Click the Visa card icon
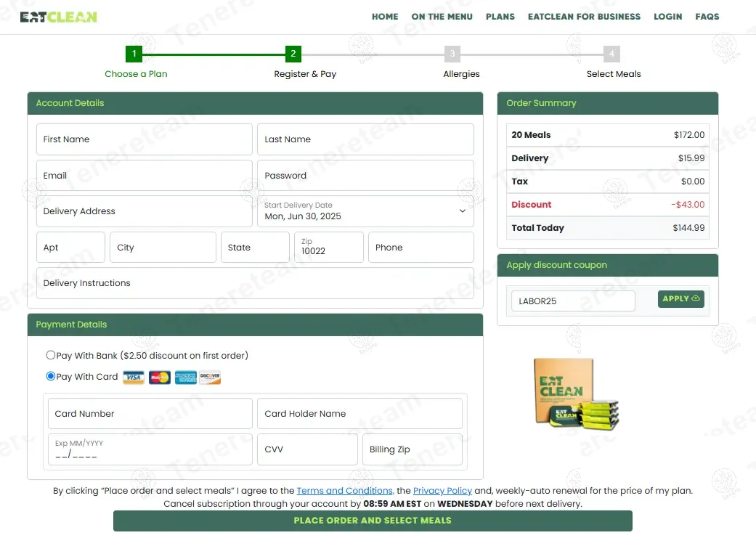 point(134,378)
